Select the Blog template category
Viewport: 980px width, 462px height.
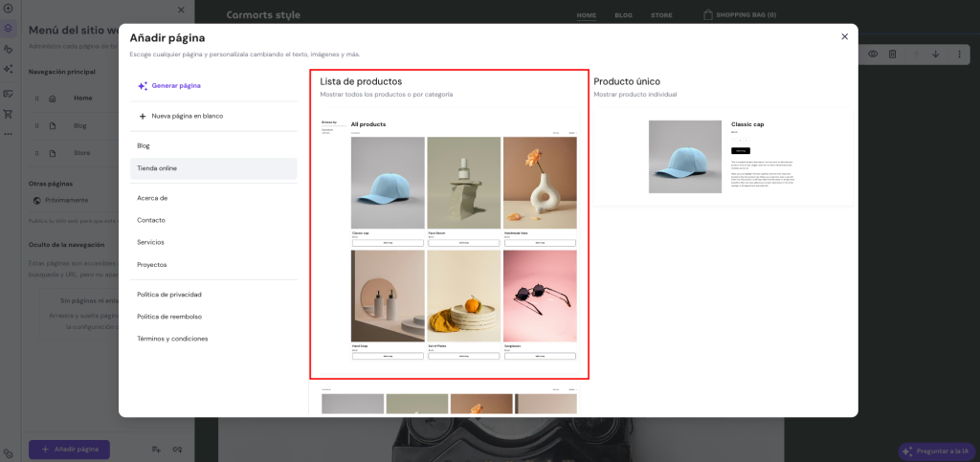coord(144,146)
